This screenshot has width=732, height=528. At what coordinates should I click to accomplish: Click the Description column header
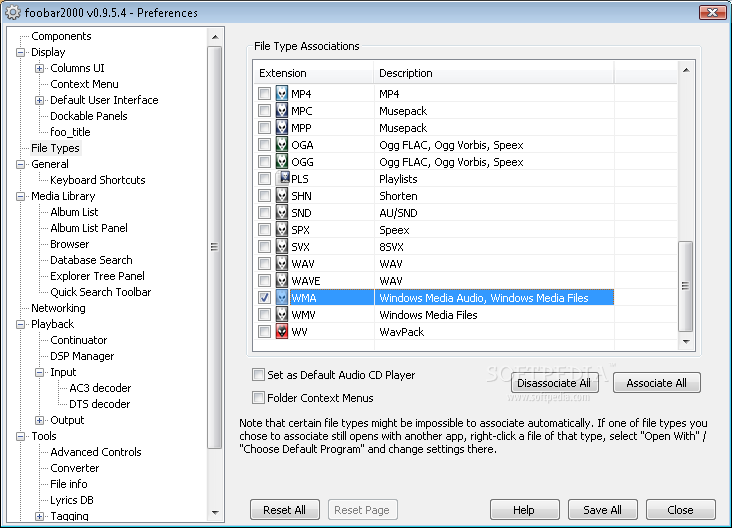pos(494,73)
